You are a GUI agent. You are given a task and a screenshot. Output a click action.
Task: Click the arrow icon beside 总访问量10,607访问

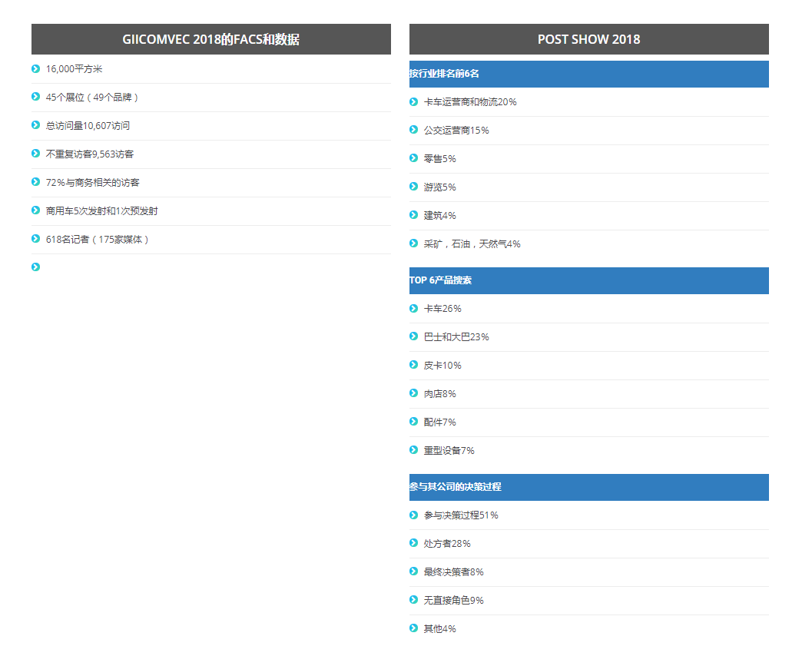[x=35, y=126]
